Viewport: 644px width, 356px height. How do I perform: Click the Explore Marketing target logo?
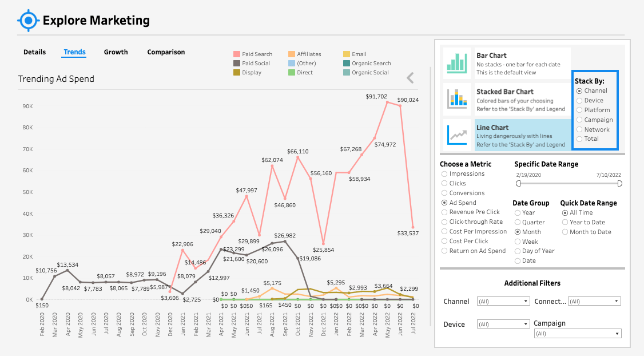(27, 20)
